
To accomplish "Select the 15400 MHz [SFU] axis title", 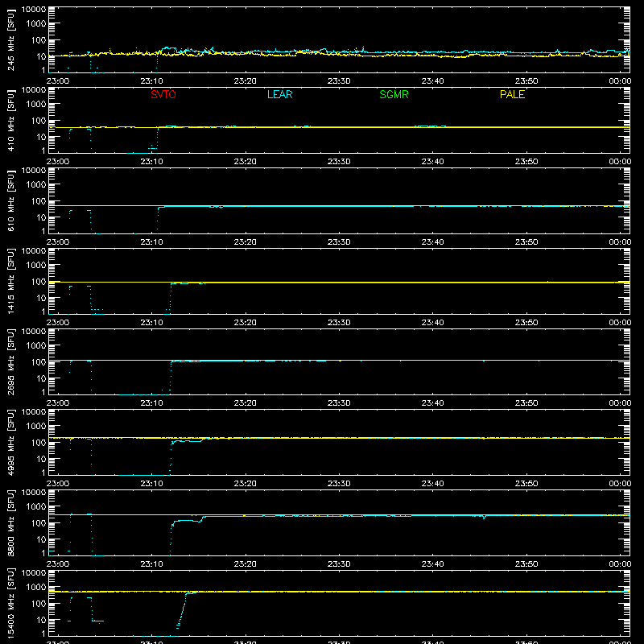I will click(x=10, y=603).
